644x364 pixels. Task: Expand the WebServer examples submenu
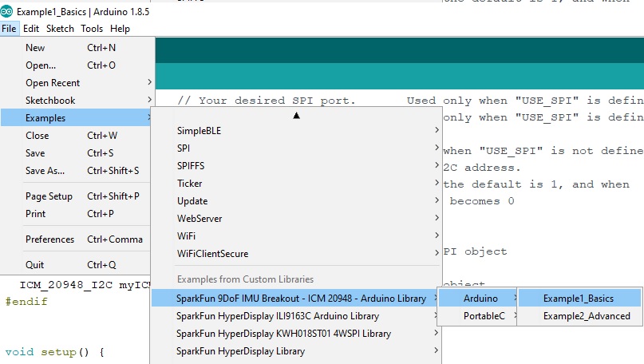(x=296, y=219)
